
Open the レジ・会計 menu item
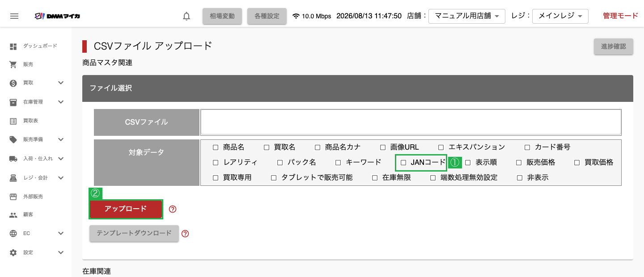pos(36,178)
